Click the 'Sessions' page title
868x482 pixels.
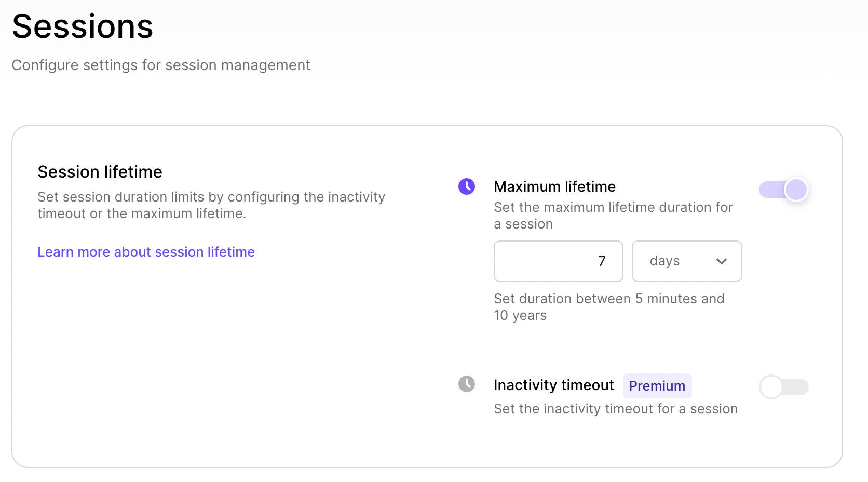tap(83, 26)
